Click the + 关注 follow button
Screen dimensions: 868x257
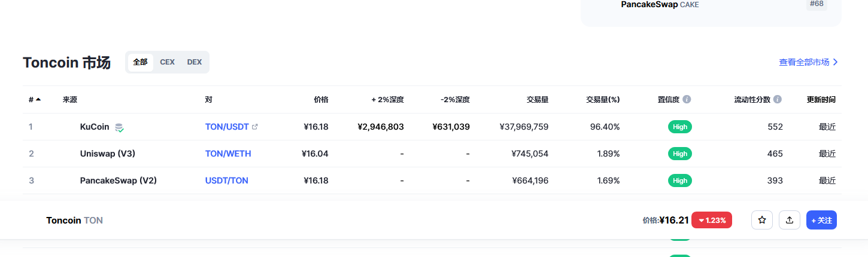tap(821, 220)
